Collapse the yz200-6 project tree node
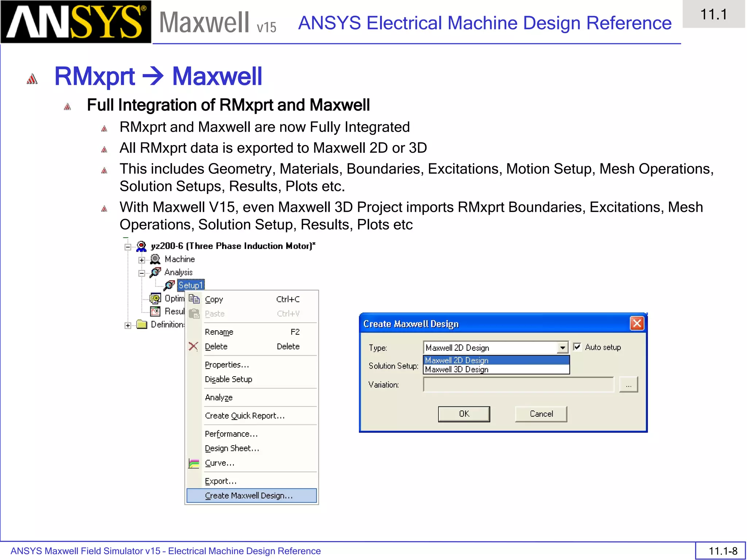The width and height of the screenshot is (747, 560). [x=128, y=247]
